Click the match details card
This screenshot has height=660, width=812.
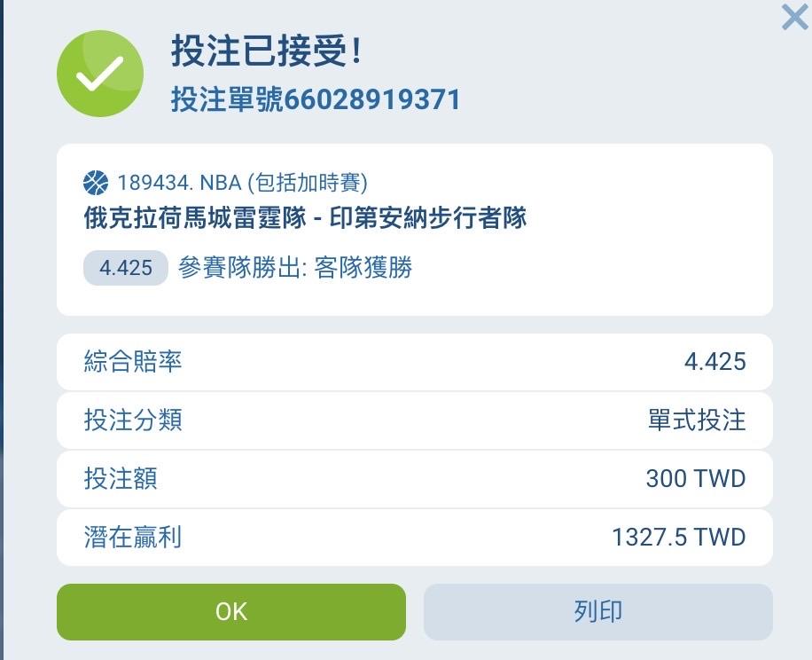point(414,230)
